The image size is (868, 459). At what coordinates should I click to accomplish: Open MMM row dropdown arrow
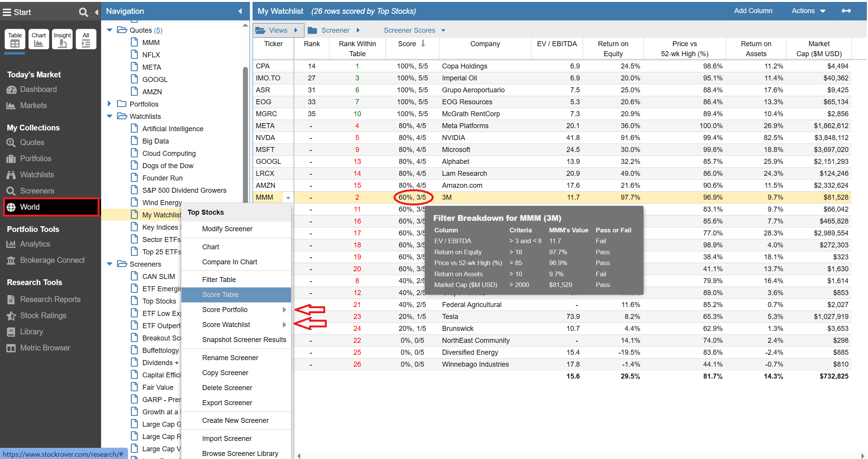288,198
